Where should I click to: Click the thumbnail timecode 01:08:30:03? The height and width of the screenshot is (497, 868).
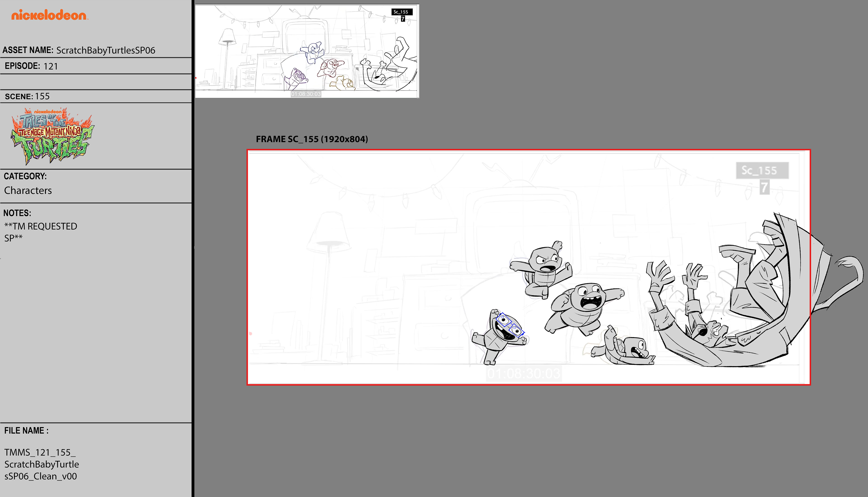coord(306,94)
